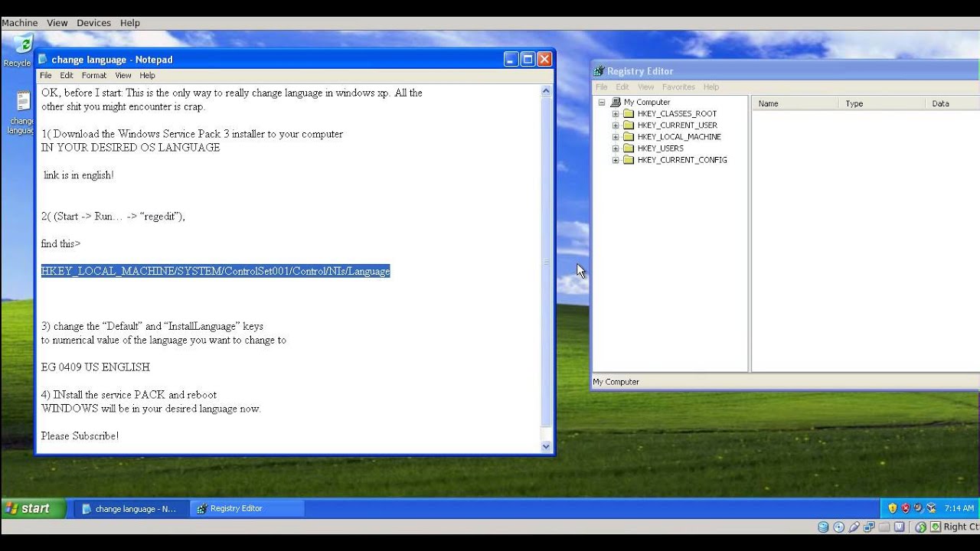Click the shared folders icon in VirtualBox status bar
Screen dimensions: 980x551
pos(884,527)
